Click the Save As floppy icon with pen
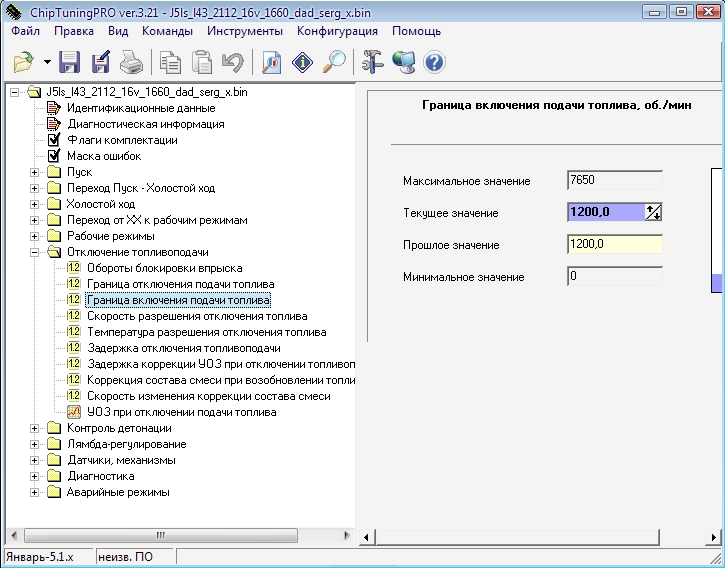 click(101, 63)
